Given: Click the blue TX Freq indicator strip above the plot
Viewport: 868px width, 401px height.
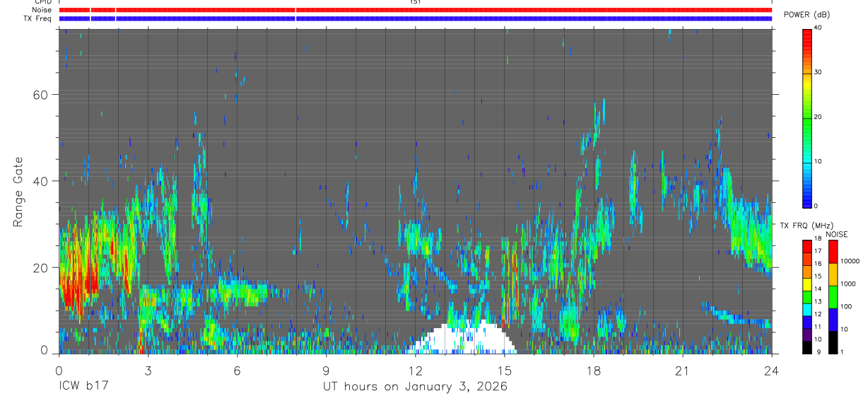Looking at the screenshot, I should click(416, 18).
